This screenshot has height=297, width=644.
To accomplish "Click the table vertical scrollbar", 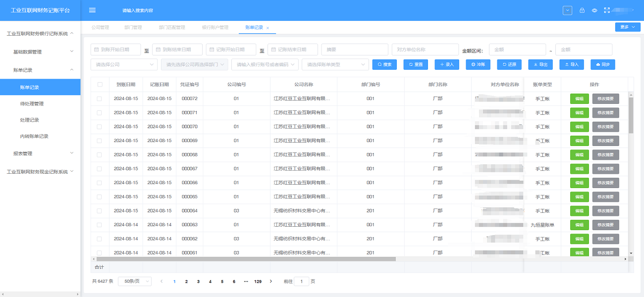I will point(631,115).
